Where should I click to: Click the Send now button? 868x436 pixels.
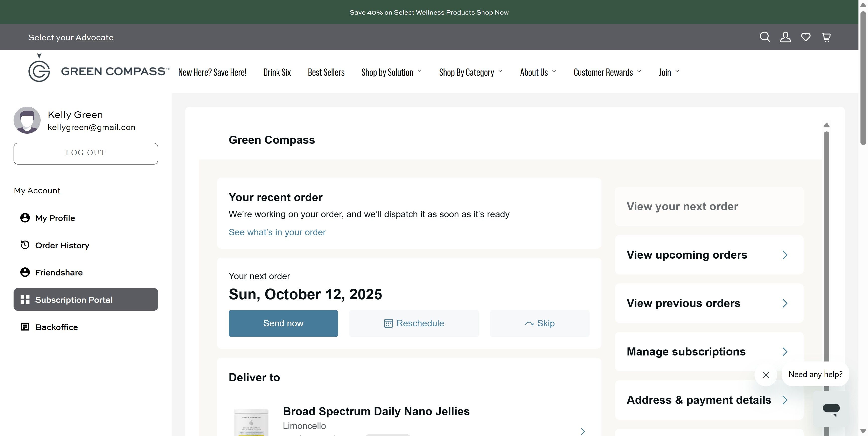click(283, 323)
